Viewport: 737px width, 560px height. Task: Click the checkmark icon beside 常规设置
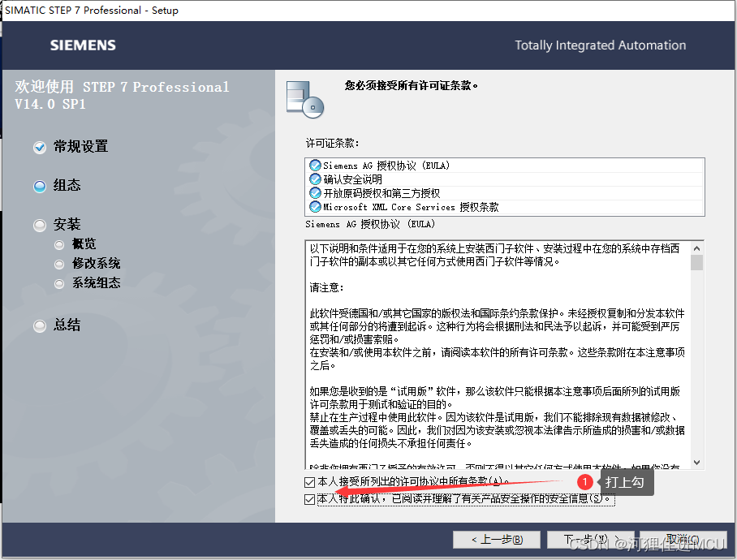tap(40, 148)
